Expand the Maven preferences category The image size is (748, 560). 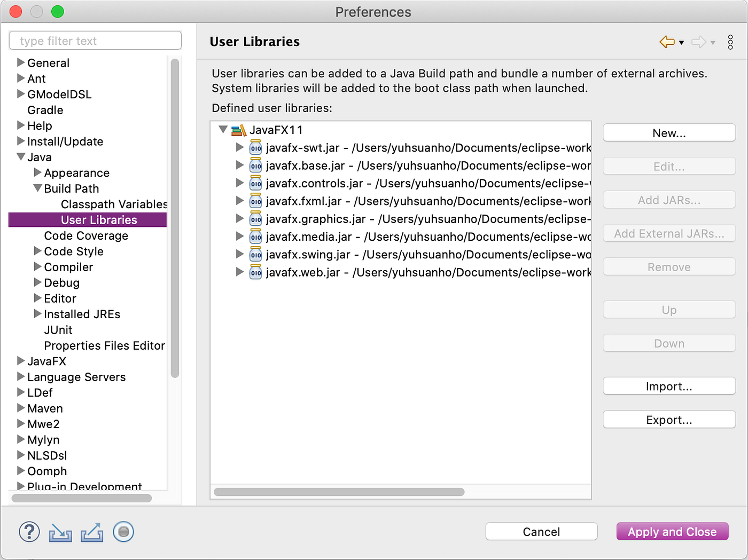[x=21, y=408]
